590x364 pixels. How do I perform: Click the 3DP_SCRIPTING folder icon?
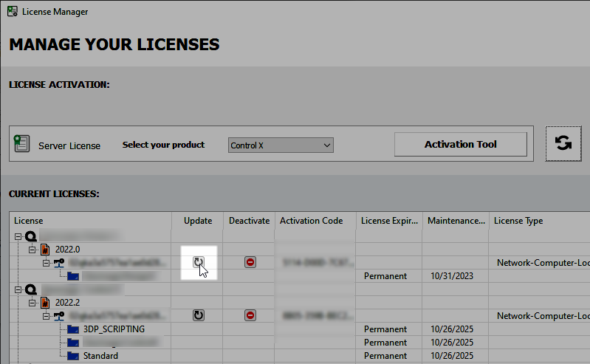tap(72, 329)
